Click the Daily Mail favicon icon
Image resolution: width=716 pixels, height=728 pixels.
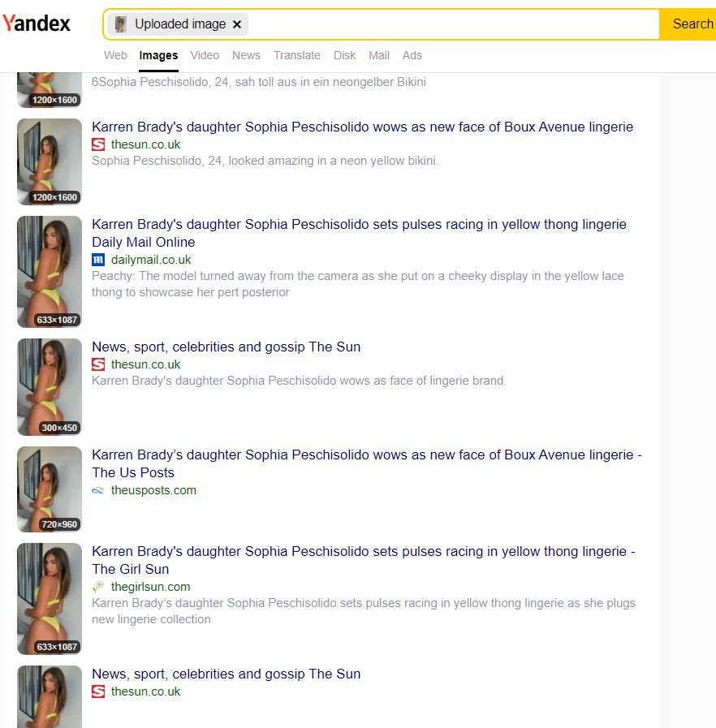(x=98, y=260)
